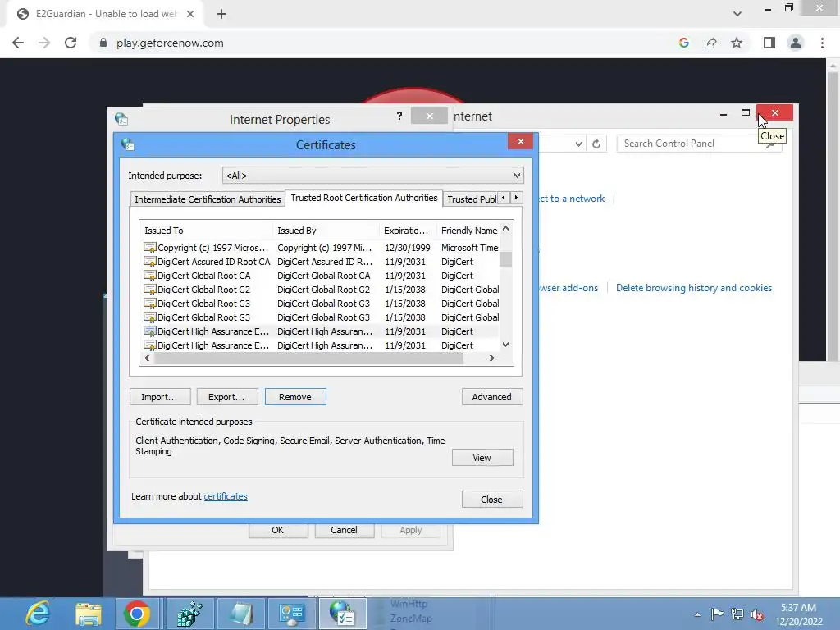Open Chrome side panel icon

tap(769, 43)
